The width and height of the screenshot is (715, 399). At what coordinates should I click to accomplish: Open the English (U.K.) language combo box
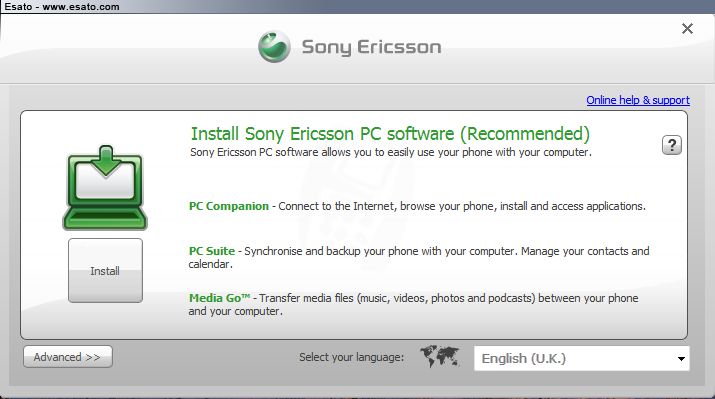click(x=581, y=358)
